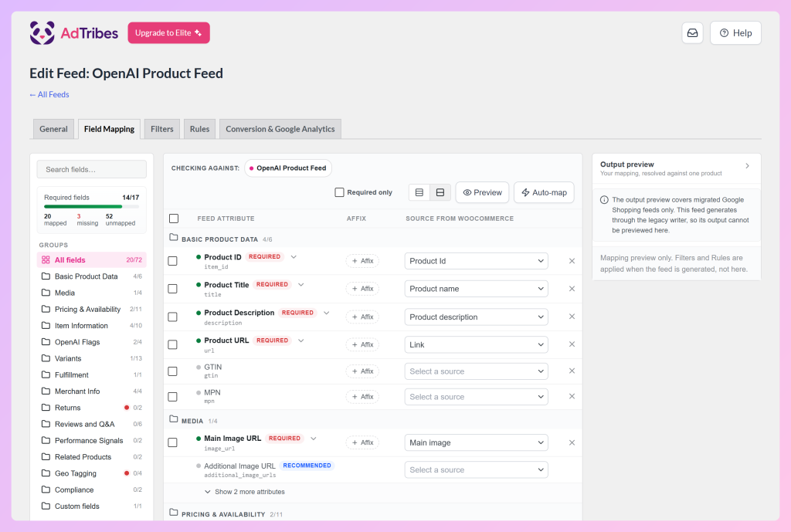
Task: Click the AdTribes panda logo
Action: (x=42, y=32)
